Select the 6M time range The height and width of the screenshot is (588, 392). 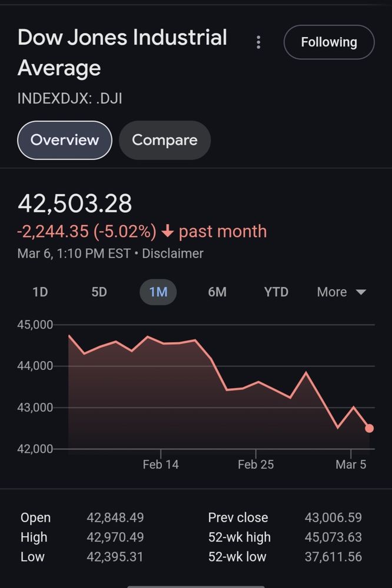click(x=217, y=292)
